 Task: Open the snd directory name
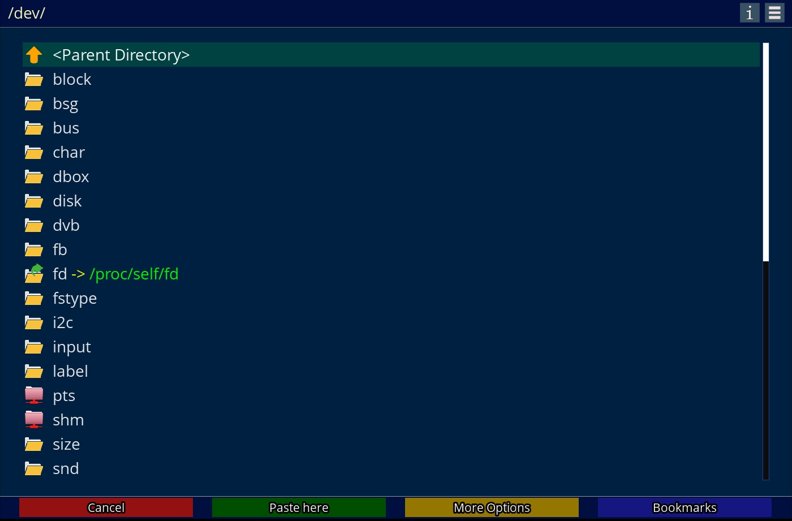(66, 468)
